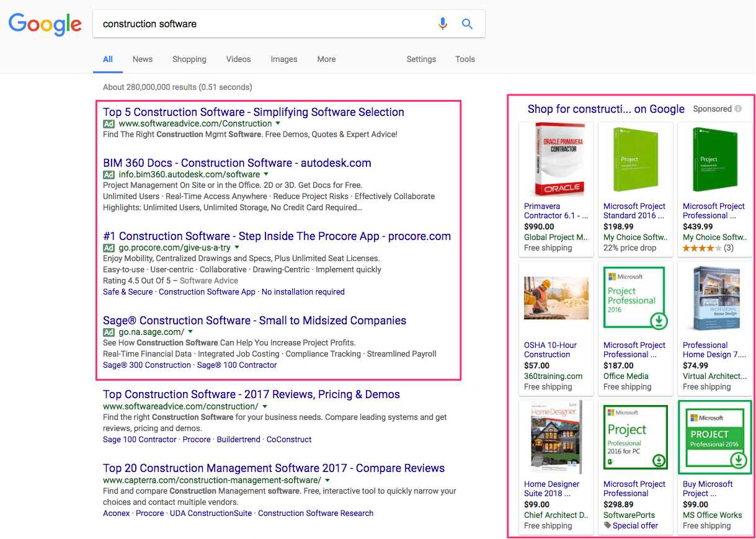The image size is (756, 539).
Task: Select the All results tab
Action: 108,60
